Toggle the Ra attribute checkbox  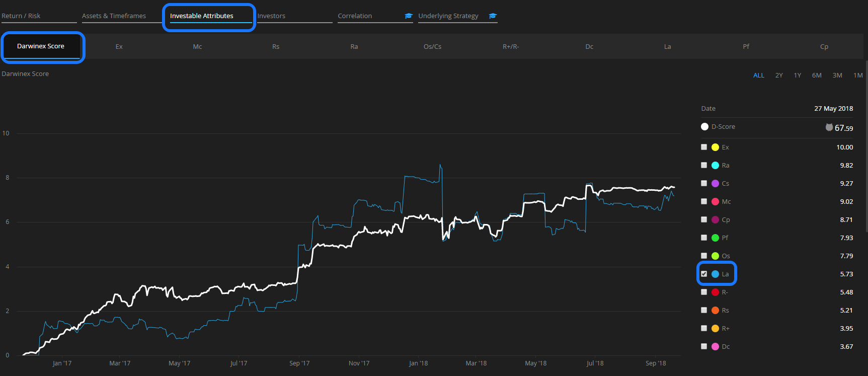click(704, 165)
